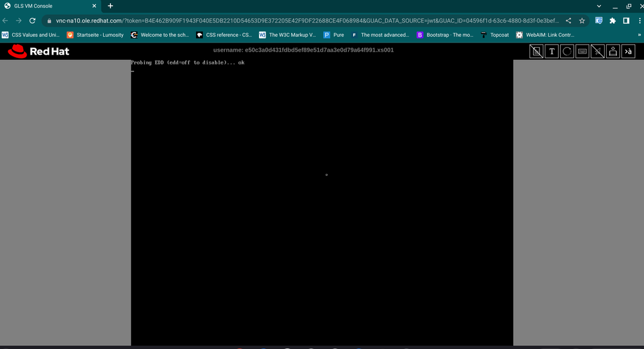Open a new browser tab
644x349 pixels.
coord(110,6)
